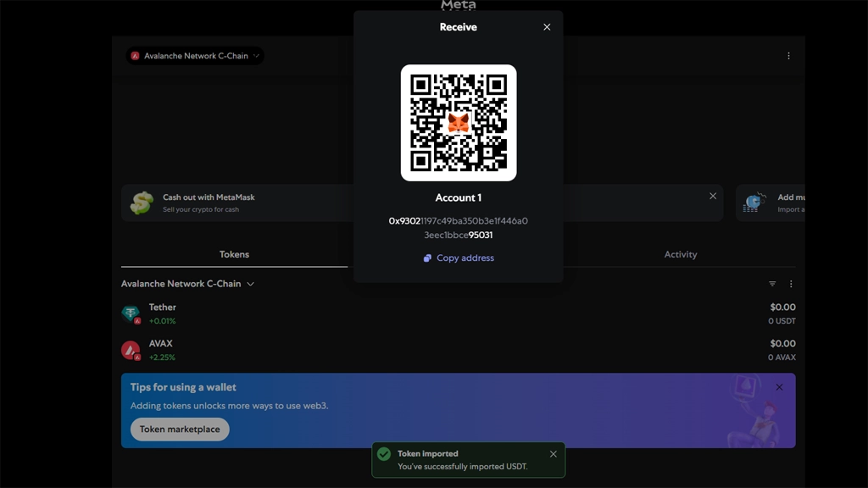Dismiss the Token imported notification

553,454
